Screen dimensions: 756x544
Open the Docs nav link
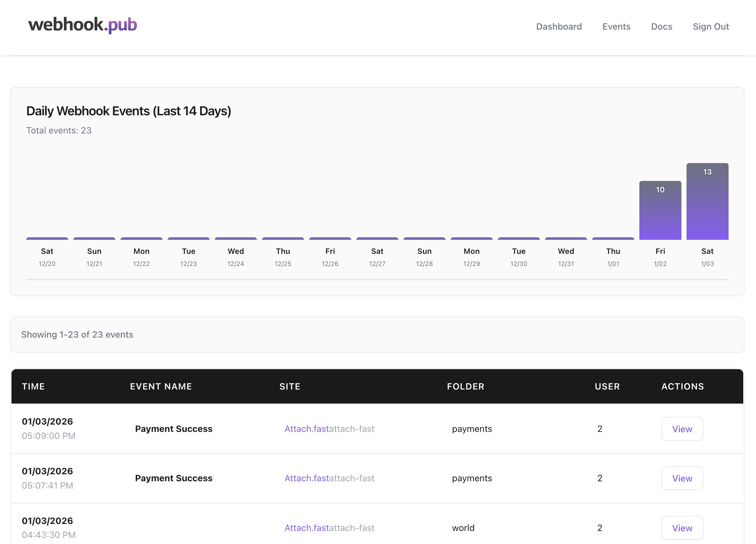[x=661, y=26]
